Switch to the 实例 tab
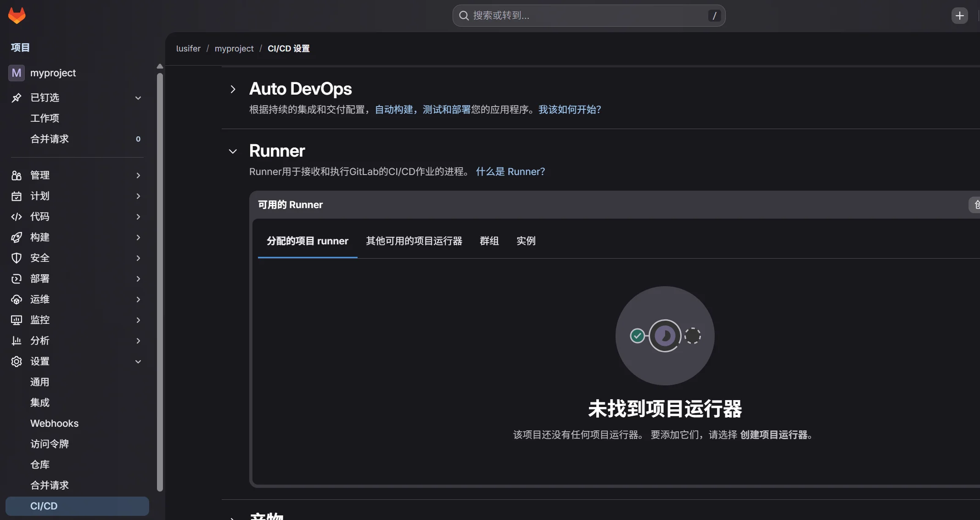 pos(526,241)
